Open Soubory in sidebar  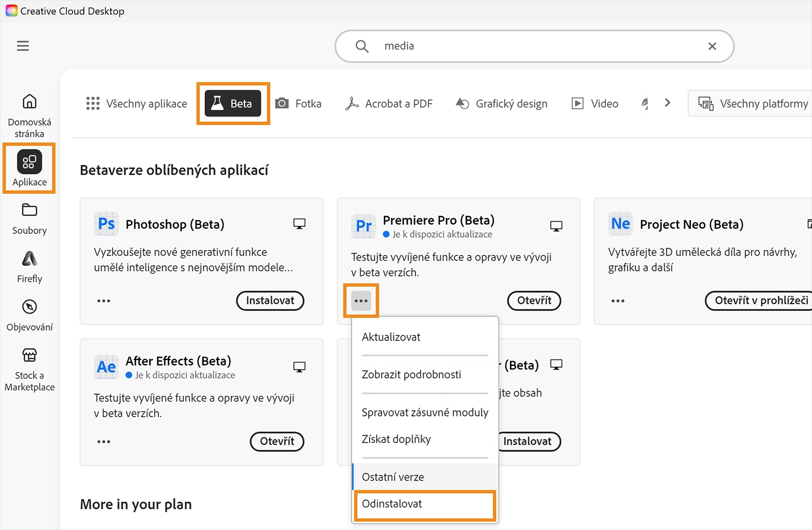(29, 219)
